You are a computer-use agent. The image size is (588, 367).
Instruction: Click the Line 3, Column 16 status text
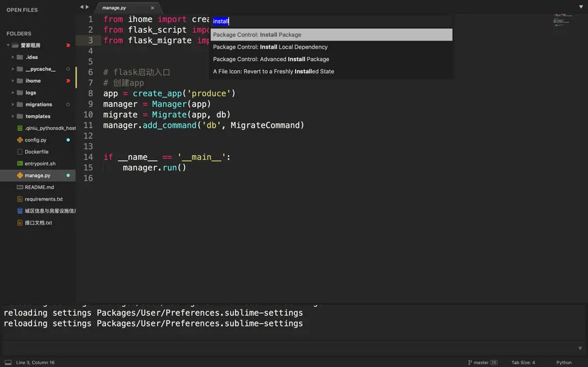[x=35, y=363]
